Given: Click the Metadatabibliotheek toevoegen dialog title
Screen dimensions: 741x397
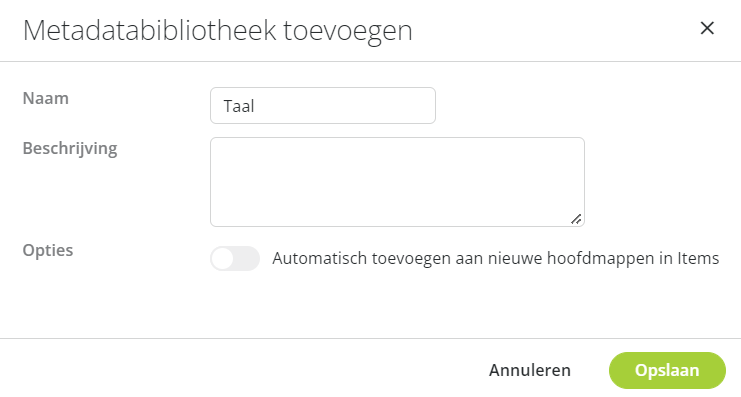Looking at the screenshot, I should 218,31.
